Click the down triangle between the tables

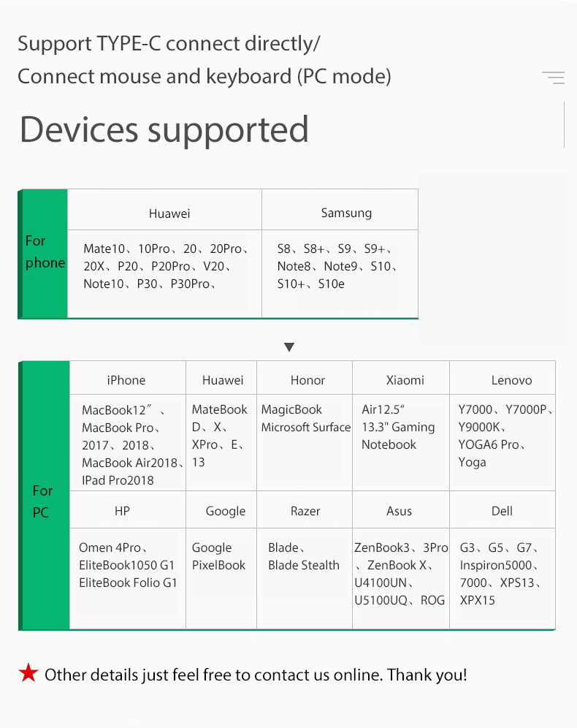coord(289,346)
